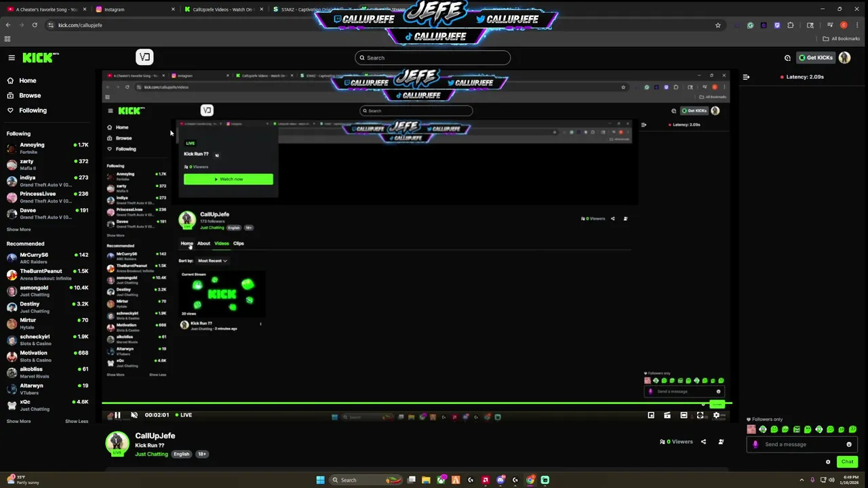Click the stream progress bar

(417, 404)
